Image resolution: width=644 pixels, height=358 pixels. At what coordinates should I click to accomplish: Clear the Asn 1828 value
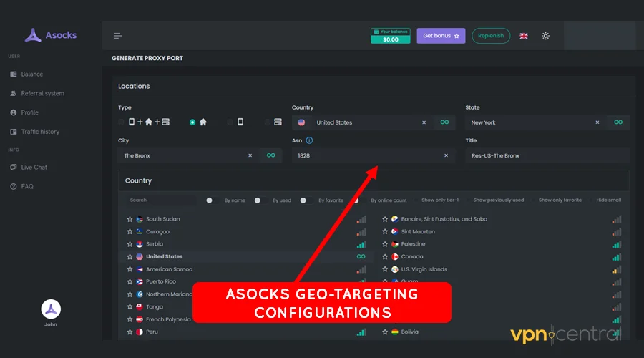pyautogui.click(x=446, y=155)
